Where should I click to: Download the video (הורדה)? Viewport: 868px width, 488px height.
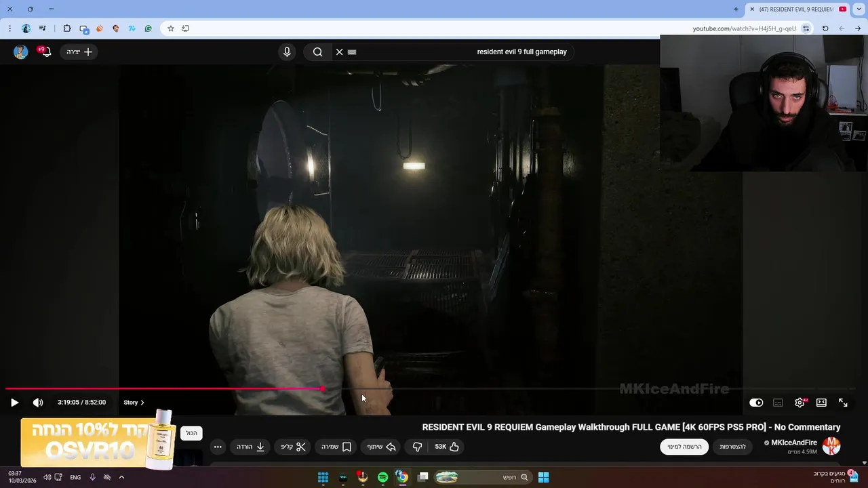(x=250, y=447)
